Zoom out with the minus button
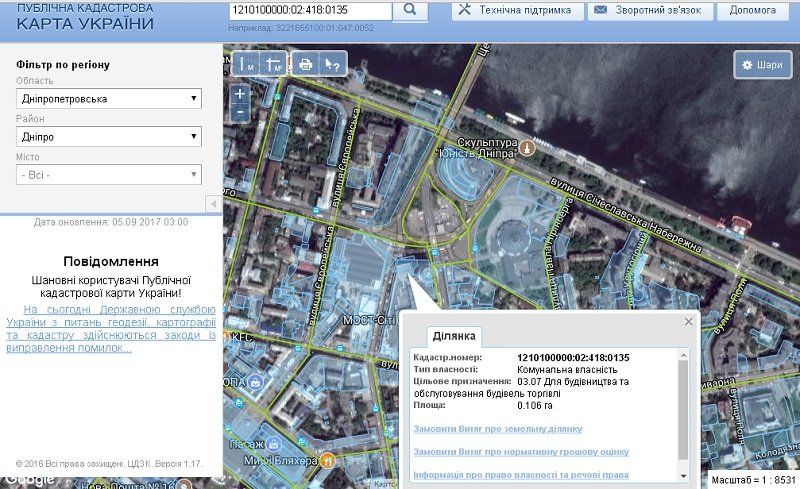The width and height of the screenshot is (800, 489). pyautogui.click(x=240, y=112)
